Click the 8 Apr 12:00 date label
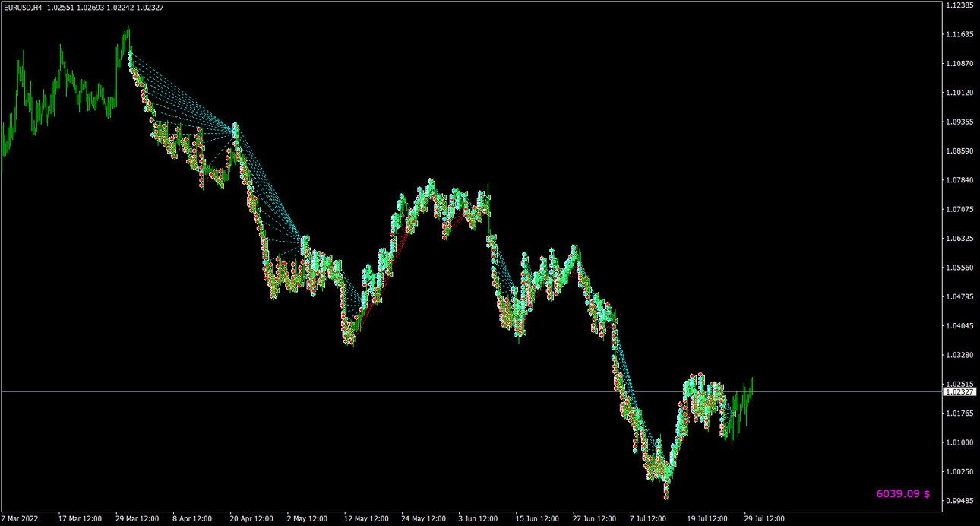The image size is (980, 526). [x=192, y=519]
